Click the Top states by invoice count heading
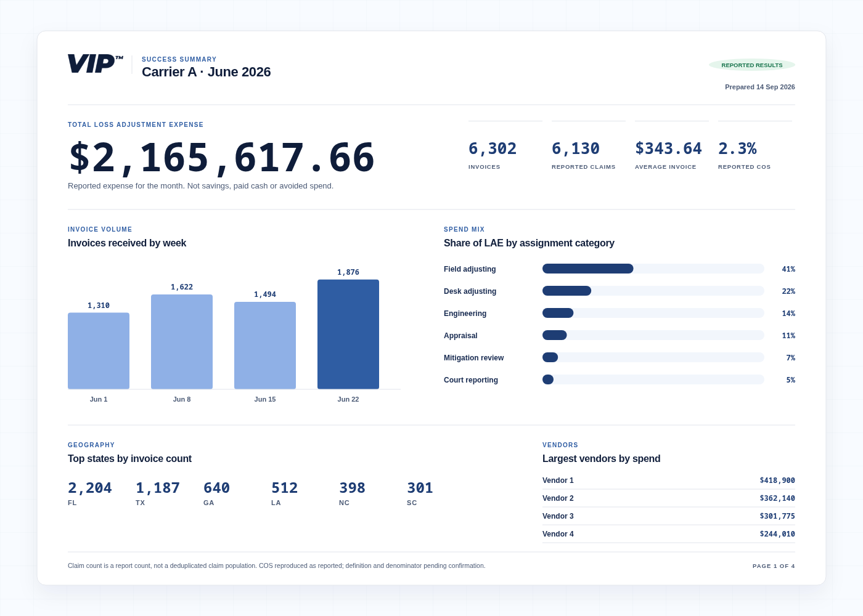 point(129,459)
